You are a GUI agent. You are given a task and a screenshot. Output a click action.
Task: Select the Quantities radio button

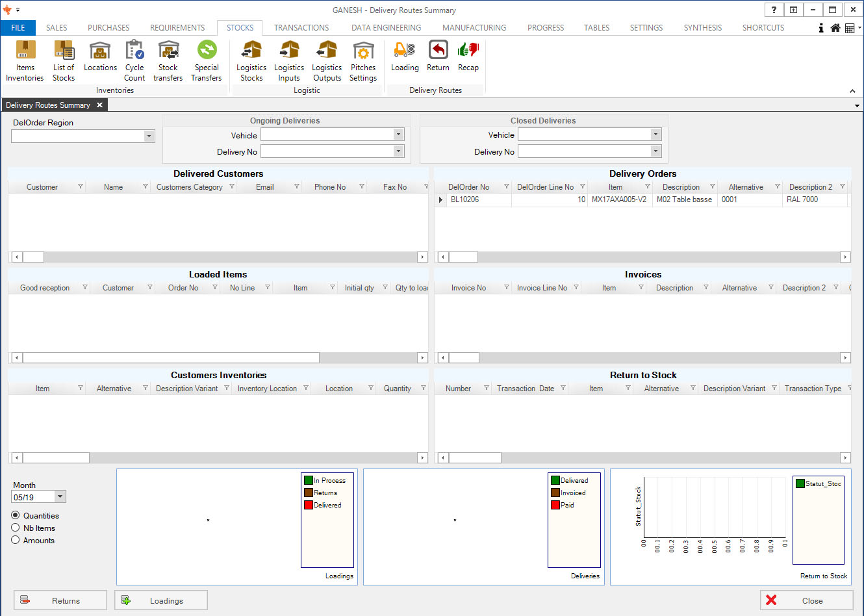[16, 515]
